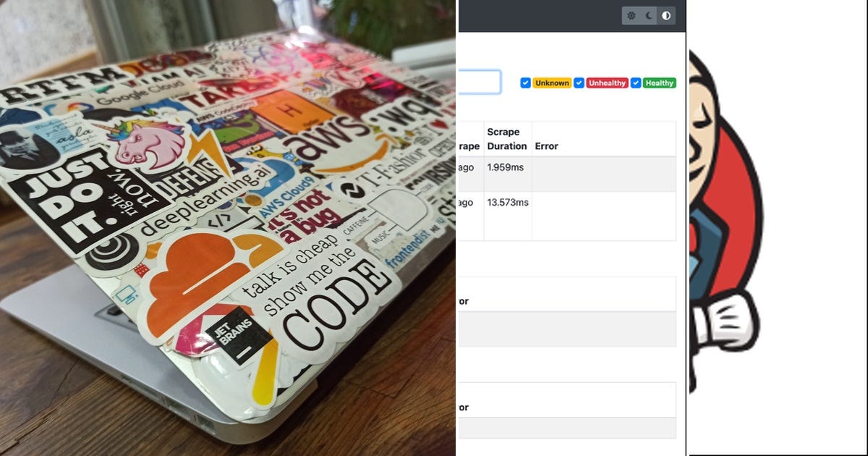Click the green Healthy badge label
868x456 pixels.
(659, 83)
